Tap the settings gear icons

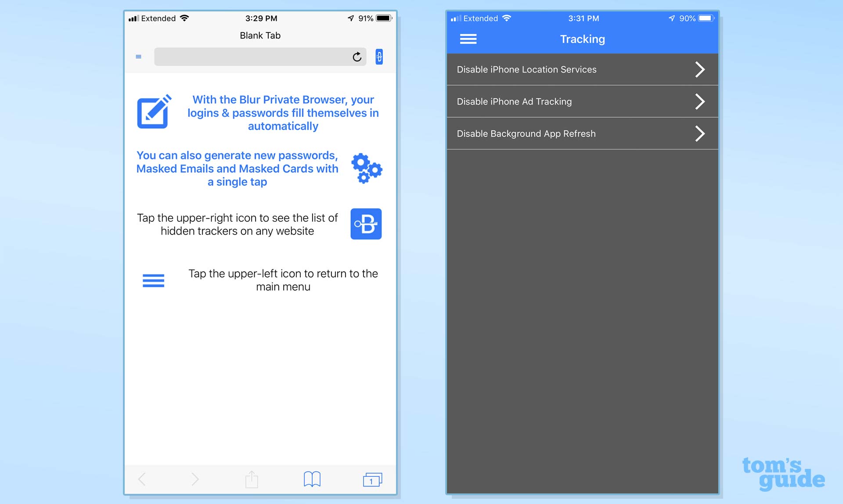[x=367, y=169]
